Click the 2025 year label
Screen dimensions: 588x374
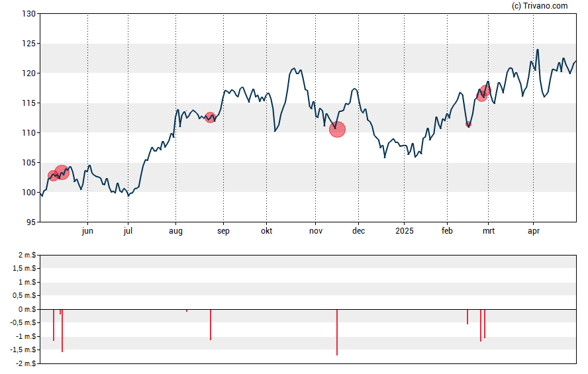click(x=404, y=231)
